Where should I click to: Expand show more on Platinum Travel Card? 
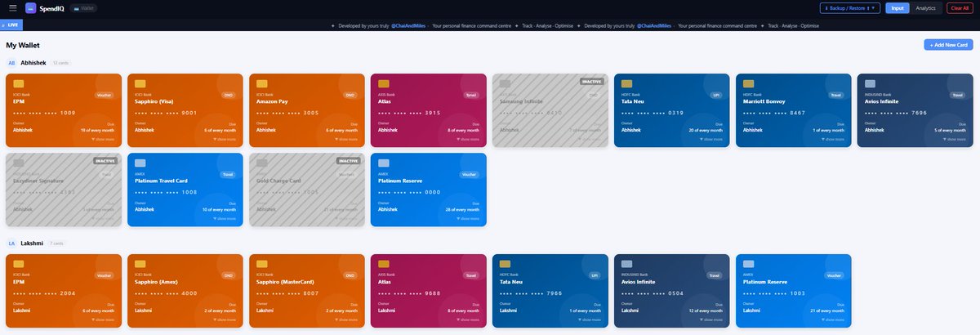(x=225, y=219)
